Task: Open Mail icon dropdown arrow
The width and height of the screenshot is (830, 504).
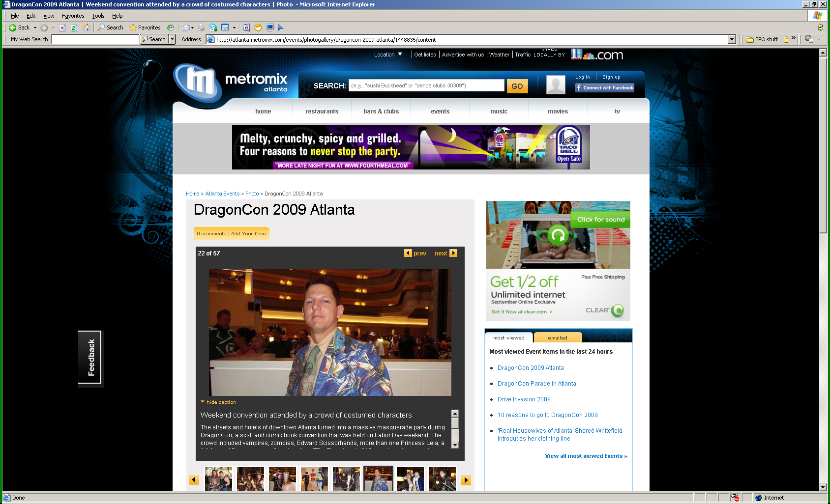Action: 192,28
